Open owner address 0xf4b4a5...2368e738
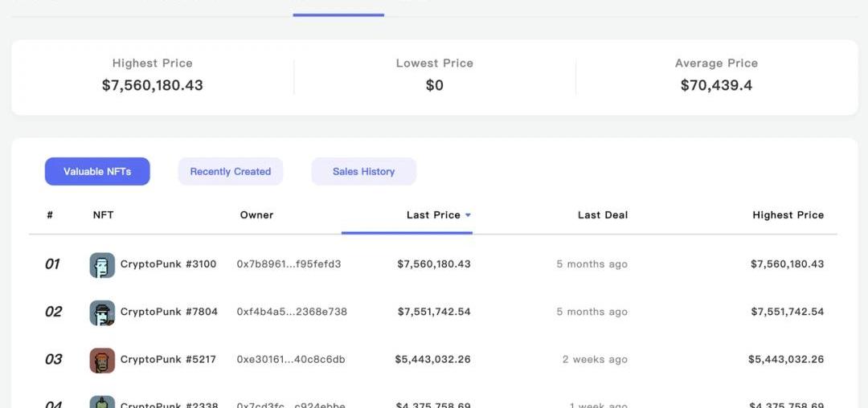Viewport: 868px width, 408px height. pyautogui.click(x=292, y=312)
